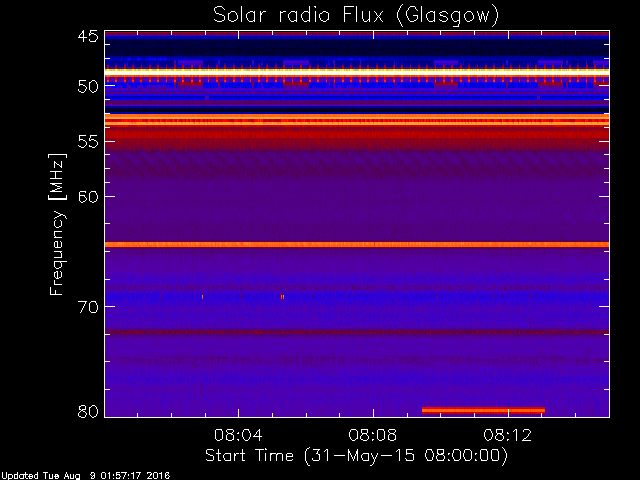Click the 'Solar radio Flux (Glasgow)' title

click(x=356, y=16)
